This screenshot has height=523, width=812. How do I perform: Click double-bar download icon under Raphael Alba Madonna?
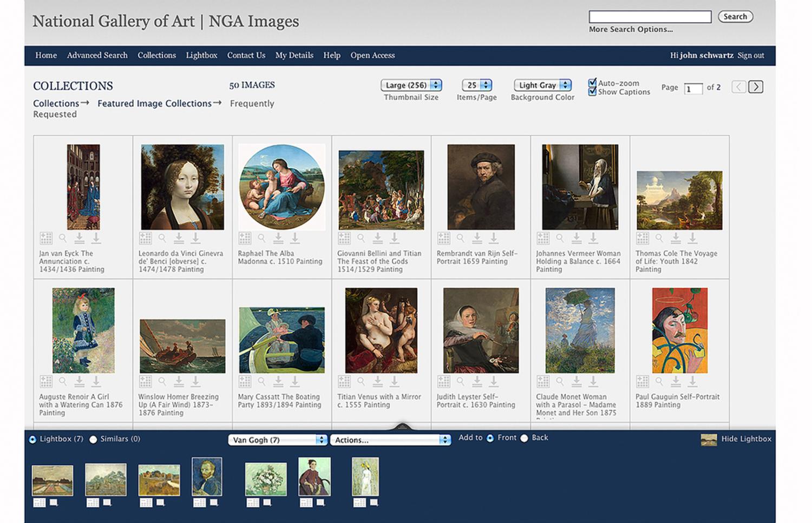click(x=278, y=238)
